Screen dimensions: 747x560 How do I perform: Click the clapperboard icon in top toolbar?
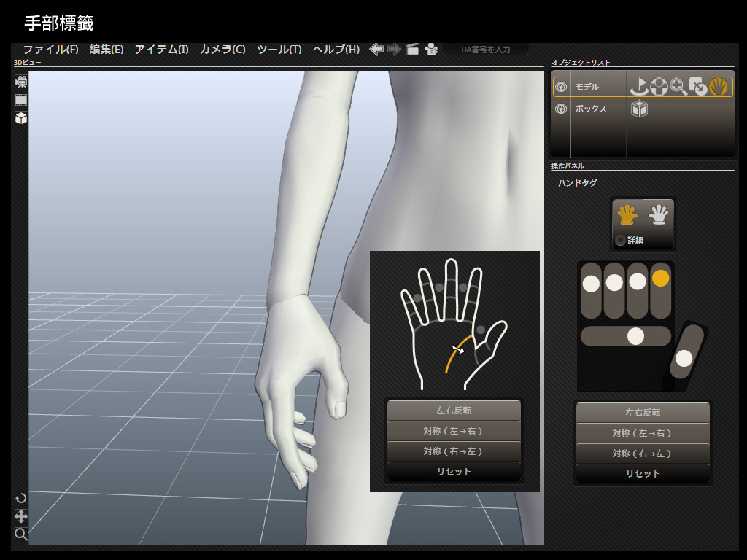[x=413, y=50]
